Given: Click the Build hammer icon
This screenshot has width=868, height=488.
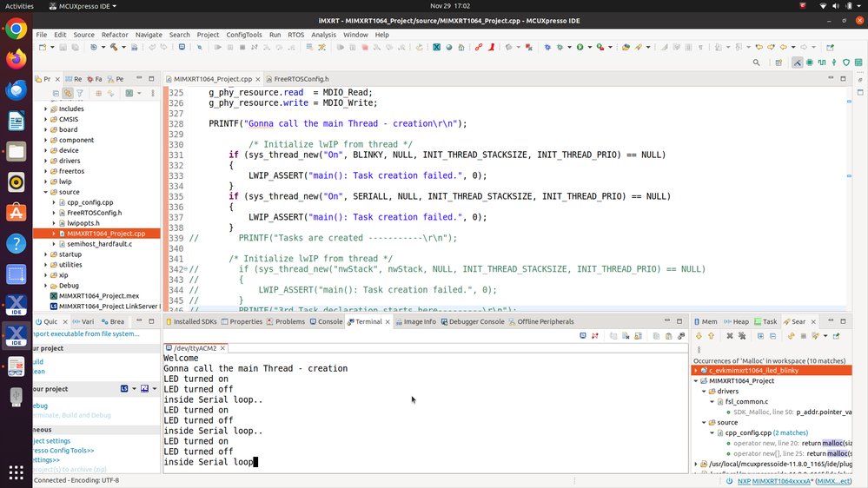Looking at the screenshot, I should click(114, 48).
